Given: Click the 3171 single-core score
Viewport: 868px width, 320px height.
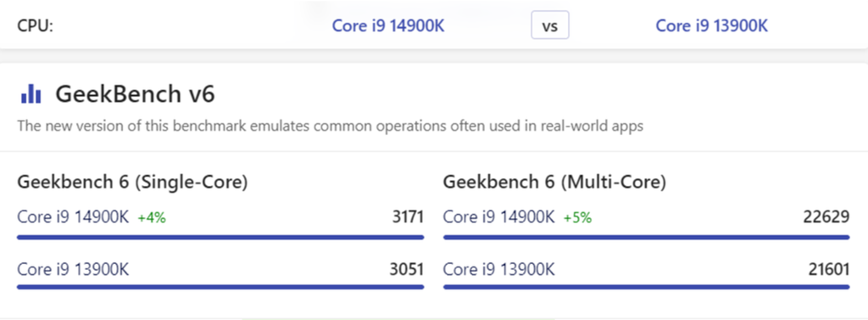Looking at the screenshot, I should click(x=406, y=216).
